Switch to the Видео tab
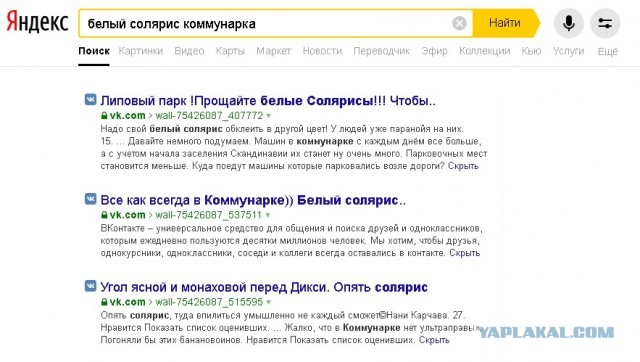This screenshot has height=362, width=640. click(x=189, y=51)
